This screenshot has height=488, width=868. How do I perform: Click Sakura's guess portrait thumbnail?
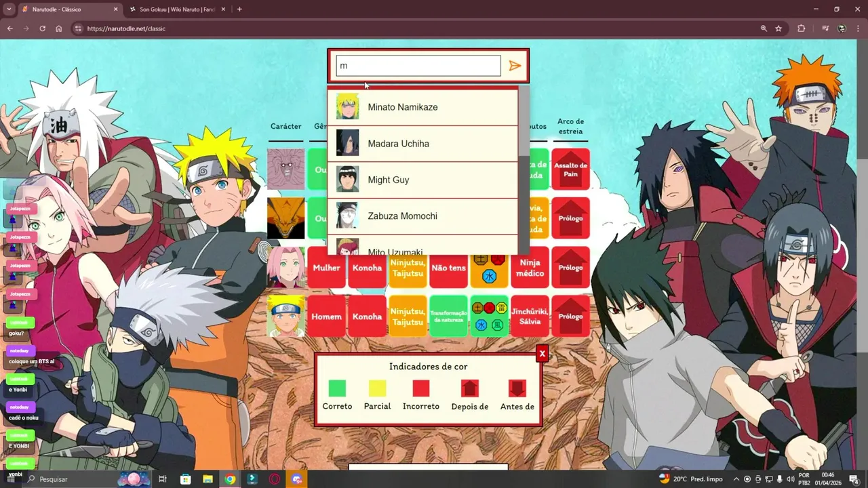(x=286, y=267)
